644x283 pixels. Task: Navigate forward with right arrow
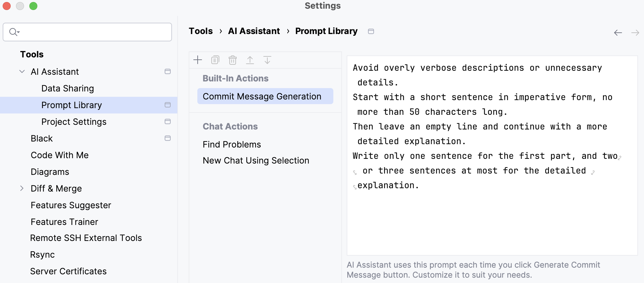(x=635, y=32)
